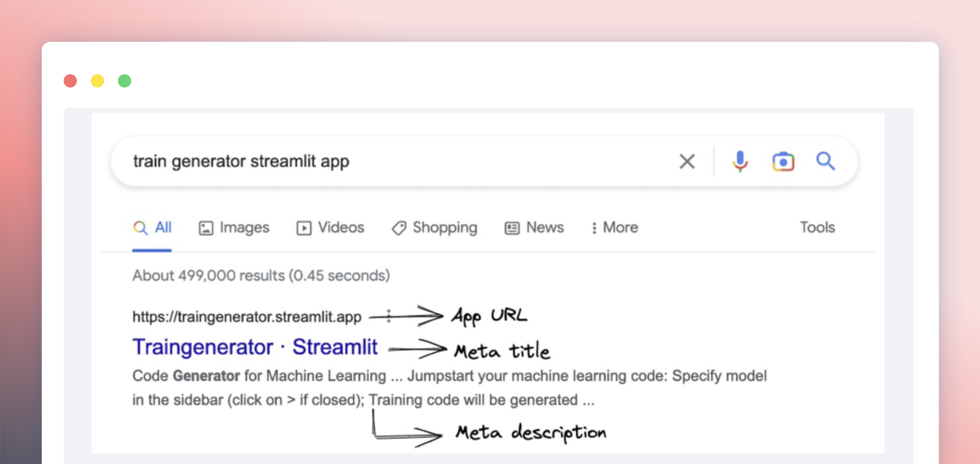The image size is (980, 464).
Task: Click the green maximize window dot
Action: 125,81
